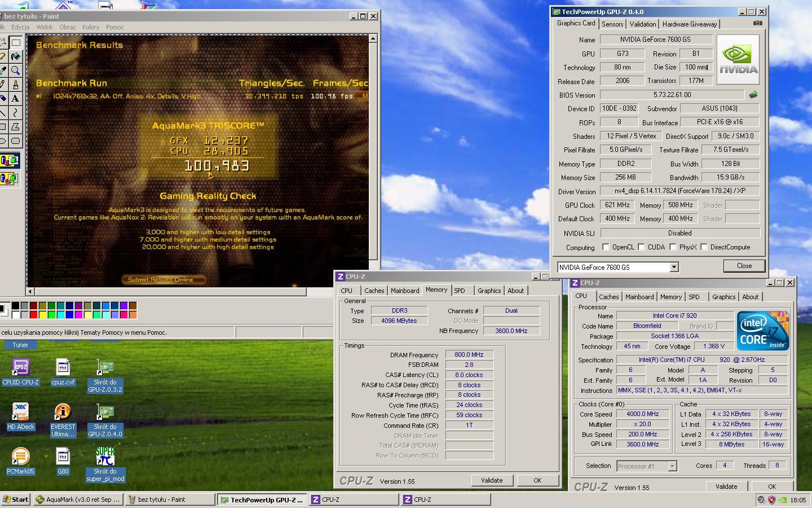Open the Edycja menu in Paint
Image resolution: width=812 pixels, height=508 pixels.
point(20,27)
